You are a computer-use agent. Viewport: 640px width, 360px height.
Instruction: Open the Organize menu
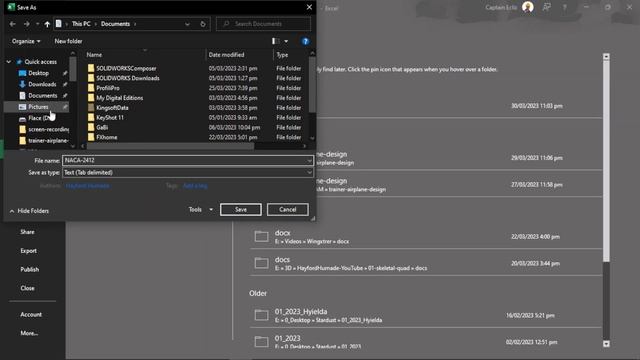[x=26, y=41]
